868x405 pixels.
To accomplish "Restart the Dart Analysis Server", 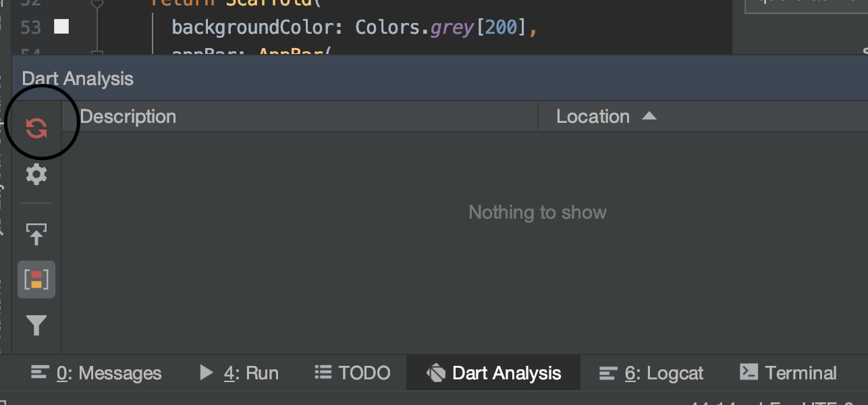I will [x=36, y=128].
